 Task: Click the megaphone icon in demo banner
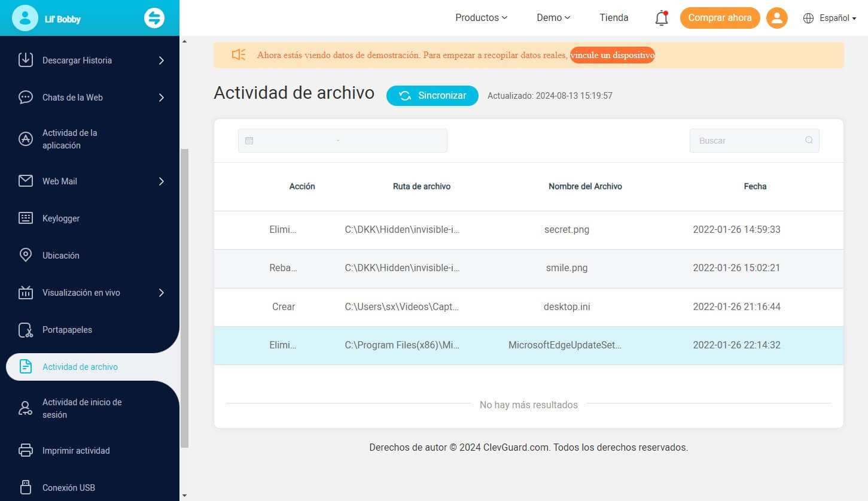[239, 55]
